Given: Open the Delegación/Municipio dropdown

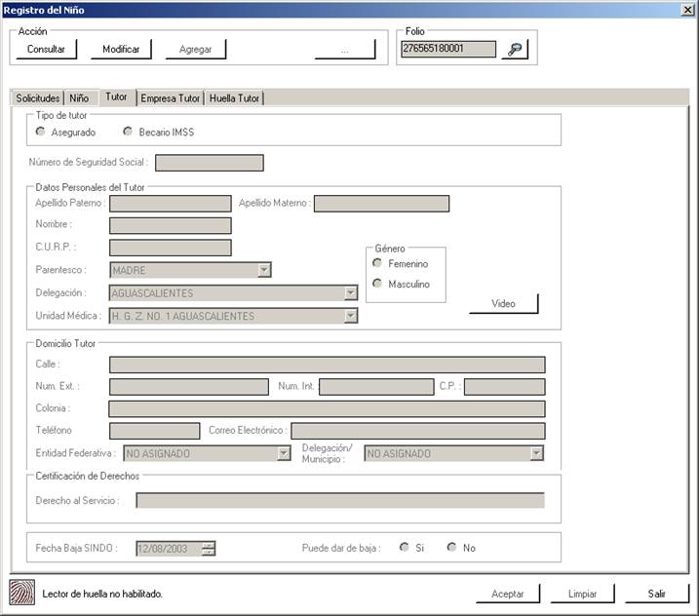Looking at the screenshot, I should click(x=537, y=453).
